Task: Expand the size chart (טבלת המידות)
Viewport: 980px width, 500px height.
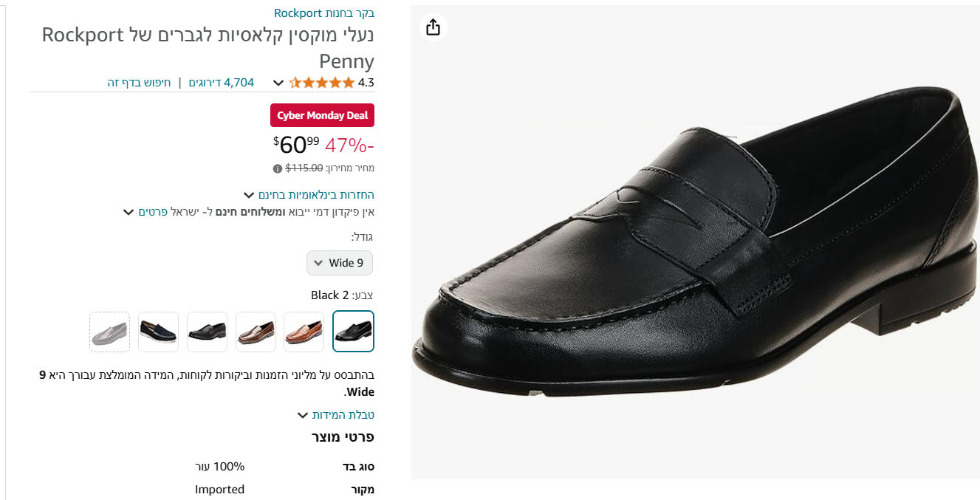Action: pyautogui.click(x=336, y=415)
